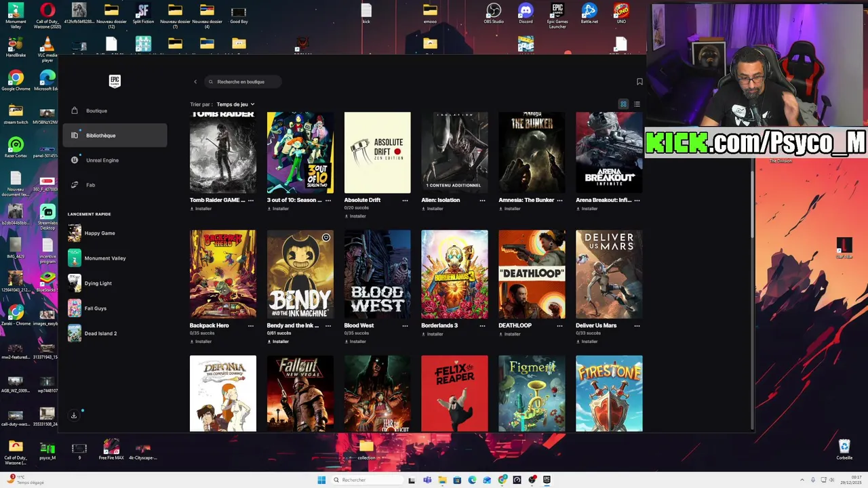868x488 pixels.
Task: Install DEATHLOOP
Action: tap(510, 334)
